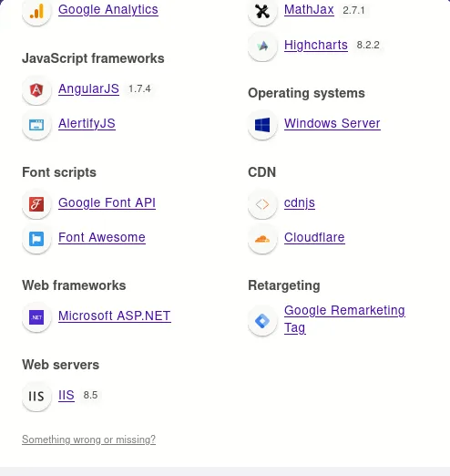Image resolution: width=450 pixels, height=476 pixels.
Task: Click the IIS logo icon
Action: click(36, 397)
